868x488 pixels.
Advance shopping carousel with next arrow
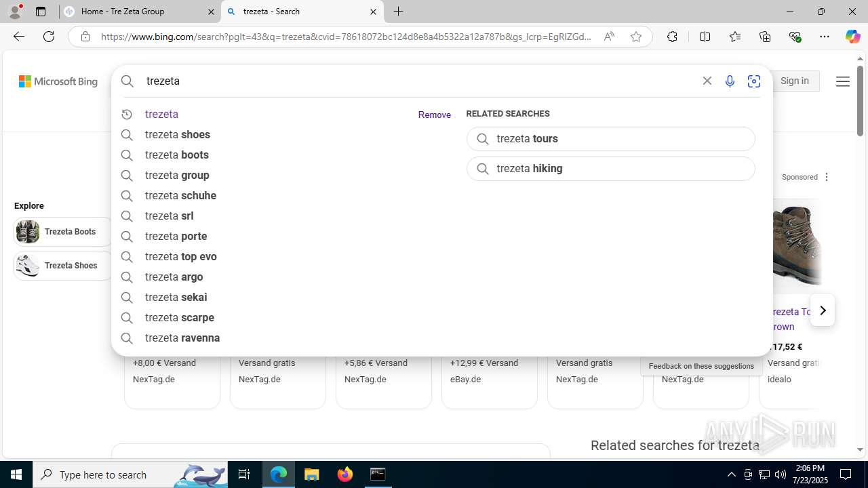[x=823, y=310]
